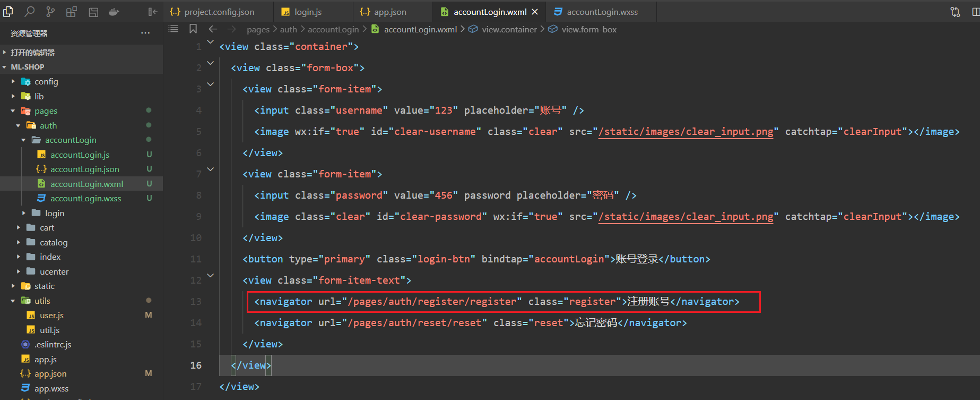The width and height of the screenshot is (980, 400).
Task: Open the Extensions blocks icon
Action: point(72,12)
